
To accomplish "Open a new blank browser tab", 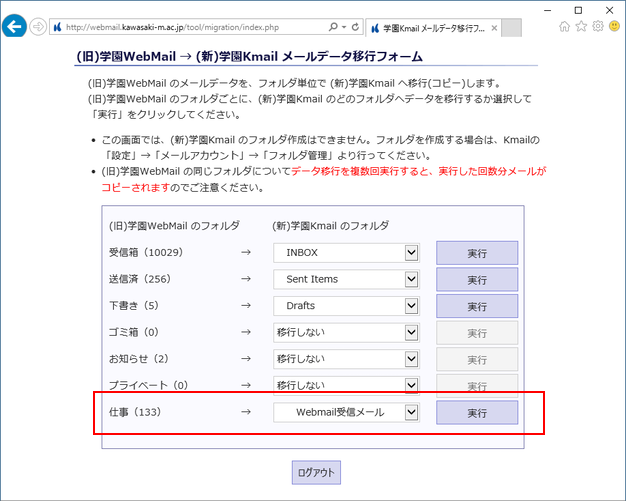I will coord(511,28).
